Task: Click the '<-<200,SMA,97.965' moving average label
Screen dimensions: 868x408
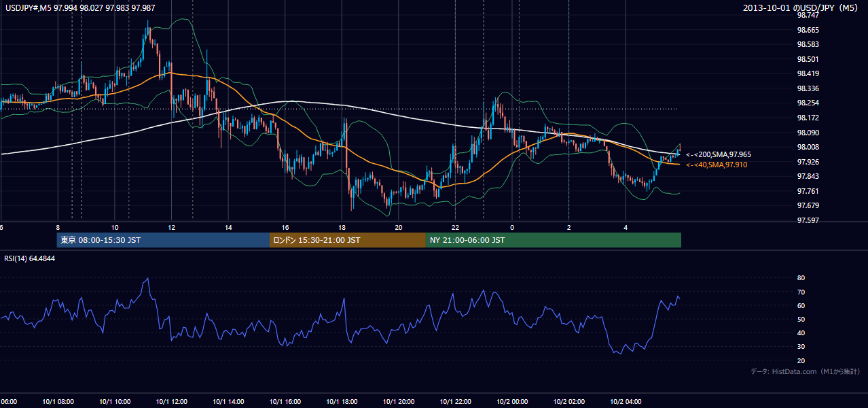Action: pos(719,155)
